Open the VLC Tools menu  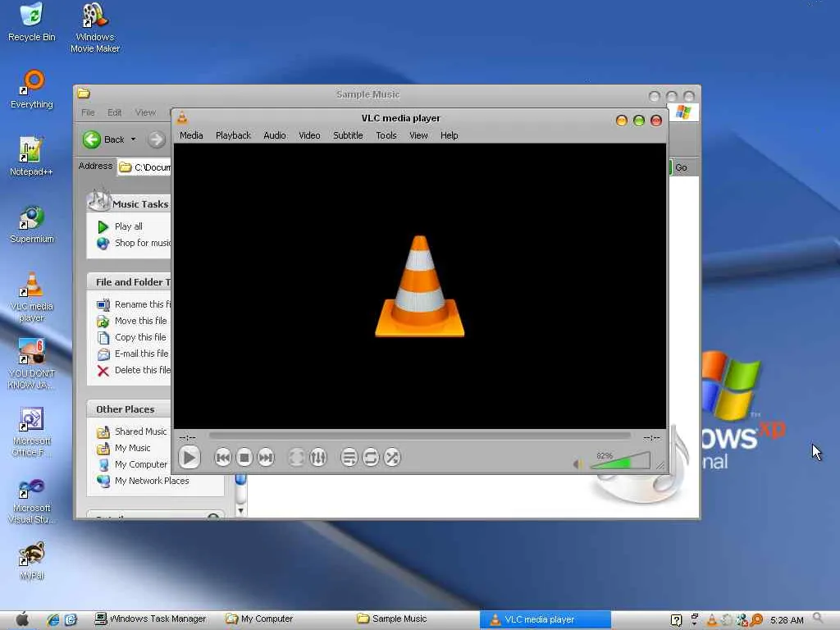point(386,135)
